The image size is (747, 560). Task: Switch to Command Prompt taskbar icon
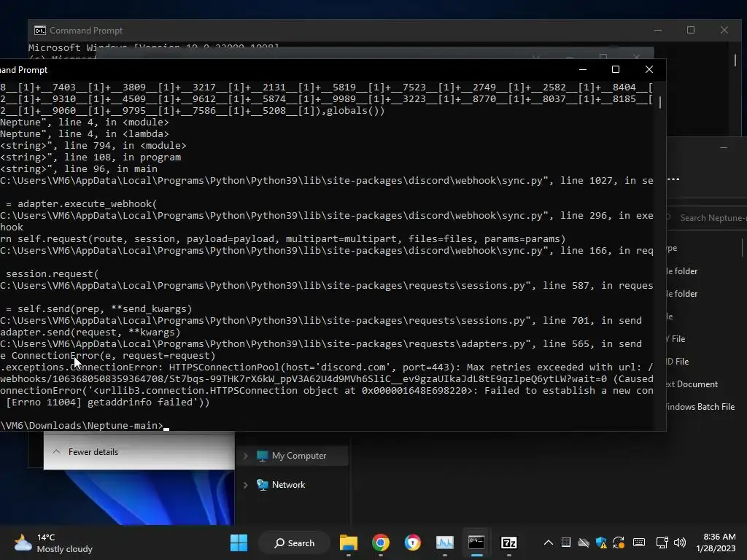pos(476,542)
